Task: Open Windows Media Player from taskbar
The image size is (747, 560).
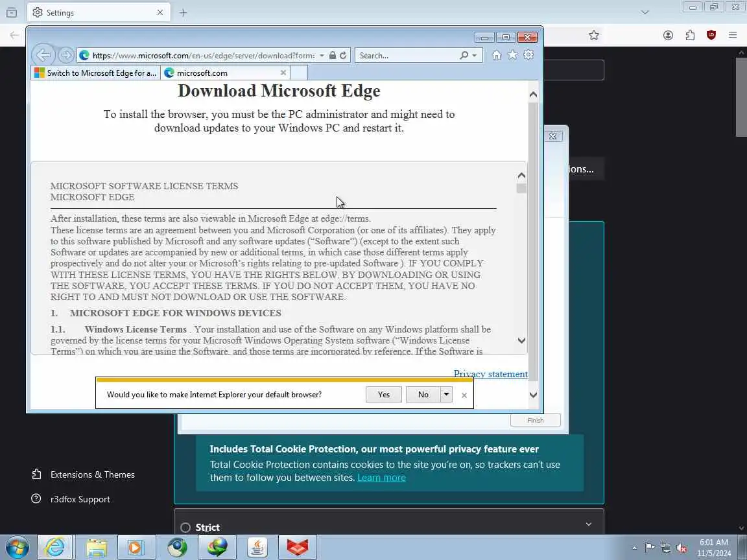Action: tap(136, 547)
